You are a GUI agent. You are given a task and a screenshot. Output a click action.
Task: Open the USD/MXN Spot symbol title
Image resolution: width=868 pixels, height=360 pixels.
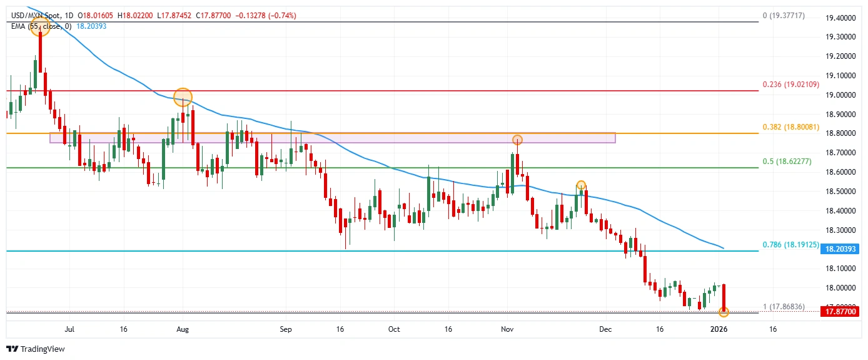[36, 15]
